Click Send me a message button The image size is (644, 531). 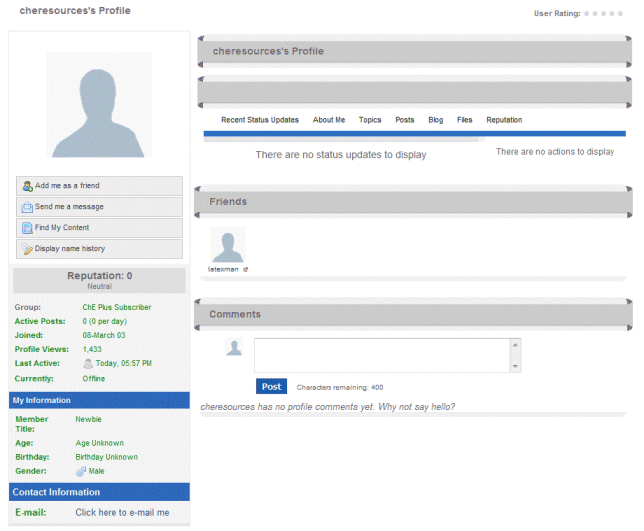click(x=99, y=207)
